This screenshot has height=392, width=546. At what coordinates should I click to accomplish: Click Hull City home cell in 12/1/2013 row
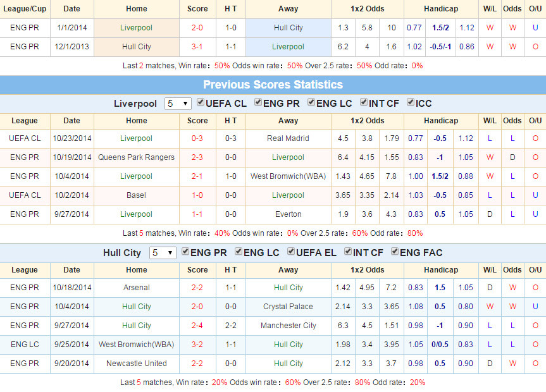point(137,47)
